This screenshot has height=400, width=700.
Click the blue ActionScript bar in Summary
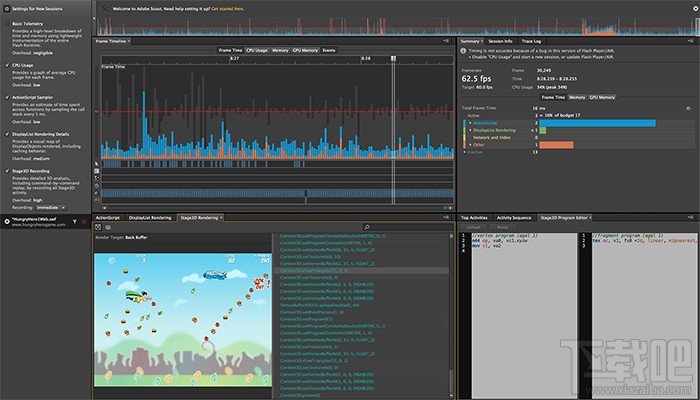597,123
